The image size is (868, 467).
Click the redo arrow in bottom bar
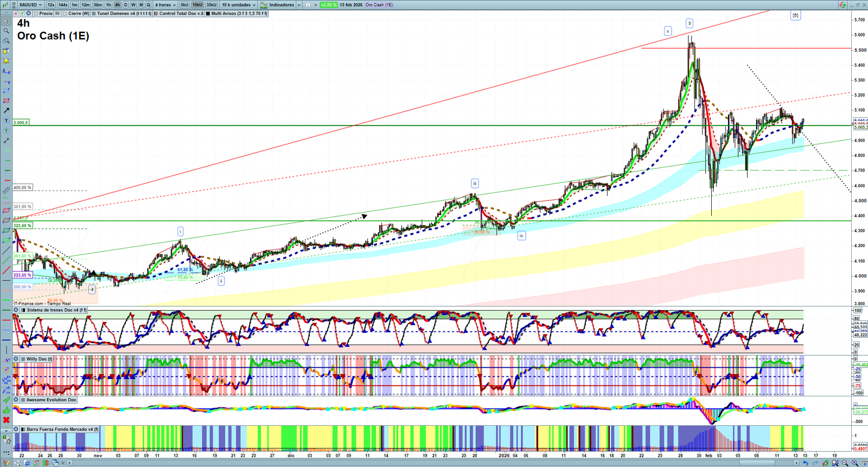pyautogui.click(x=815, y=463)
